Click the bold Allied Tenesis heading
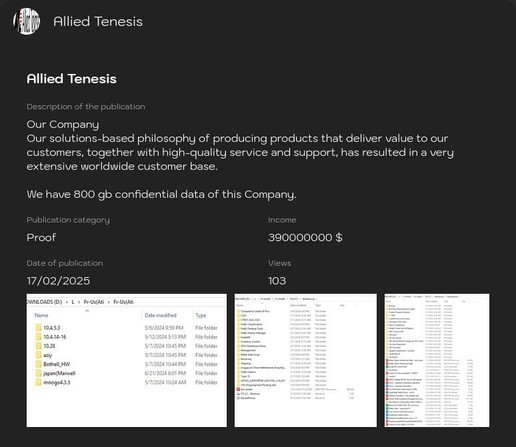The width and height of the screenshot is (516, 447). 72,79
